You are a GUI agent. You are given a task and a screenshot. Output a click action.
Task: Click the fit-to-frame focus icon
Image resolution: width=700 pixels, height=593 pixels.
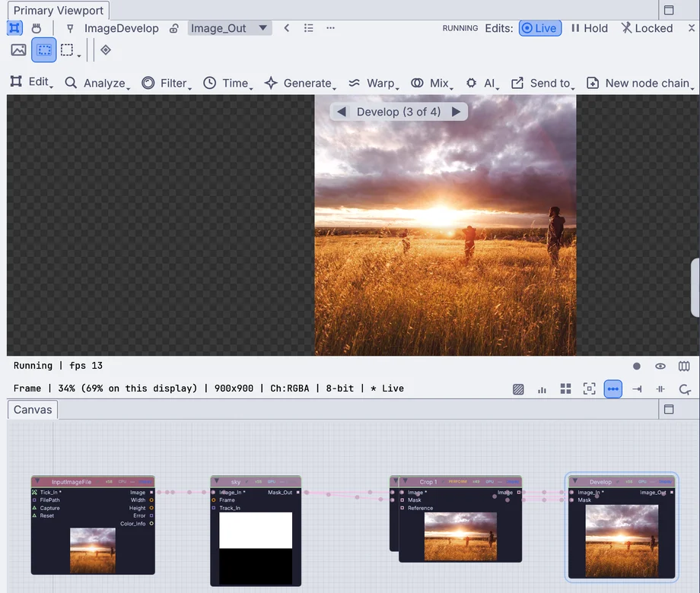click(589, 389)
